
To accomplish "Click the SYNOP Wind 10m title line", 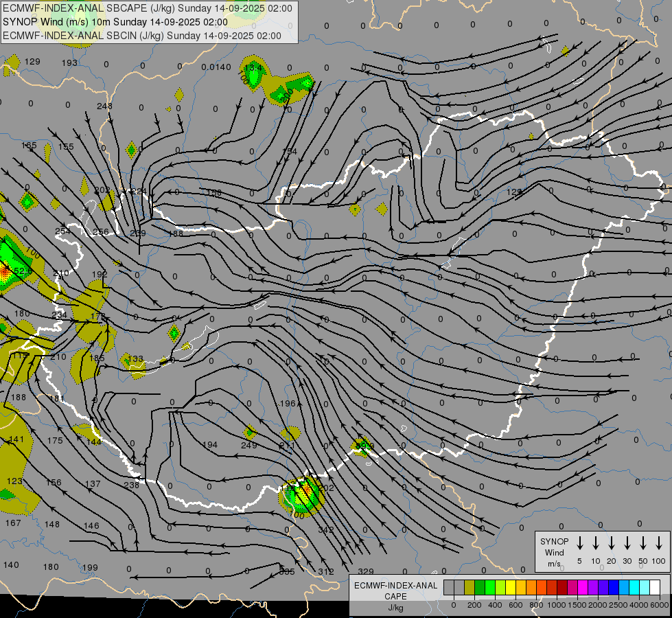I will pyautogui.click(x=115, y=22).
